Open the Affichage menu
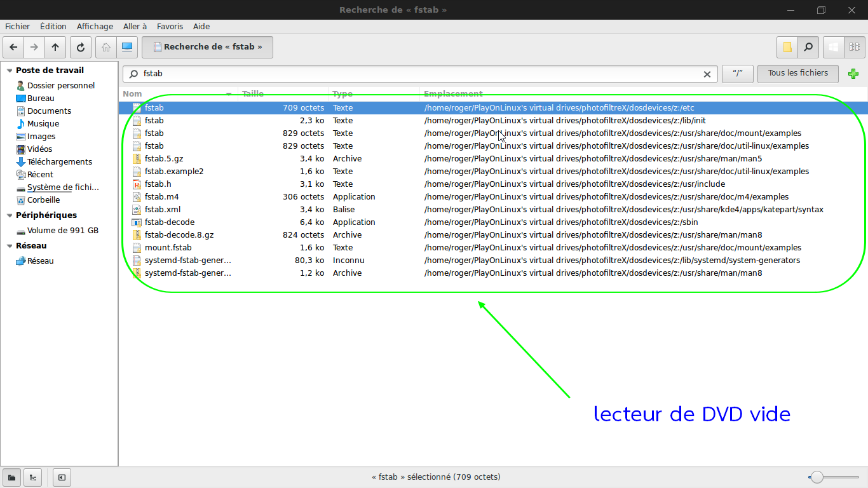Screen dimensions: 868x488 point(95,27)
